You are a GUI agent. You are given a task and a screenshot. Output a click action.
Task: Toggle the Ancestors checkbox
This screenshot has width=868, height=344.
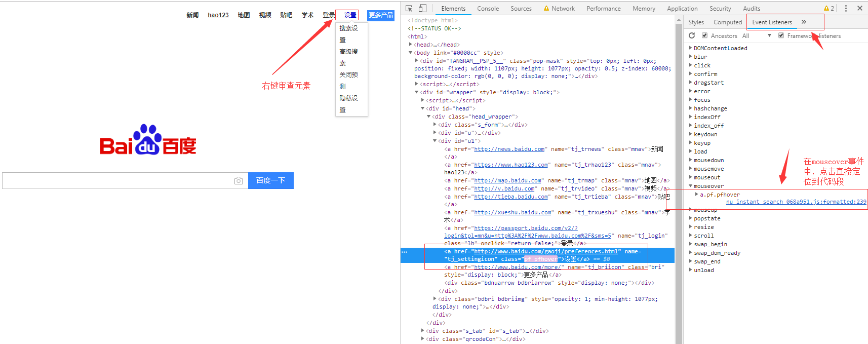[704, 35]
